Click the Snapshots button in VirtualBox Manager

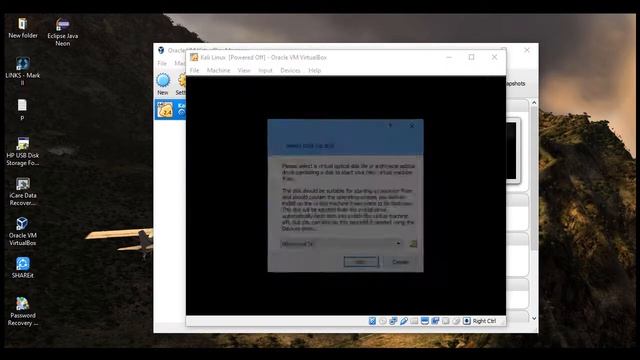[x=516, y=84]
